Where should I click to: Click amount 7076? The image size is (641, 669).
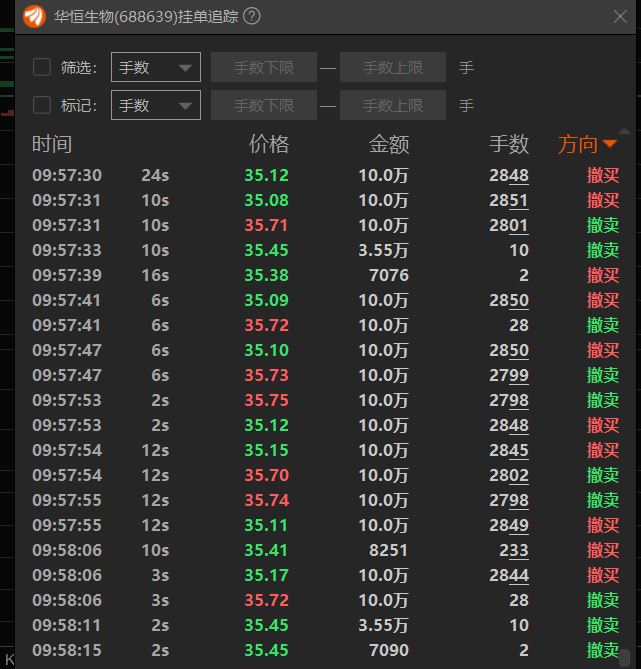[x=389, y=276]
